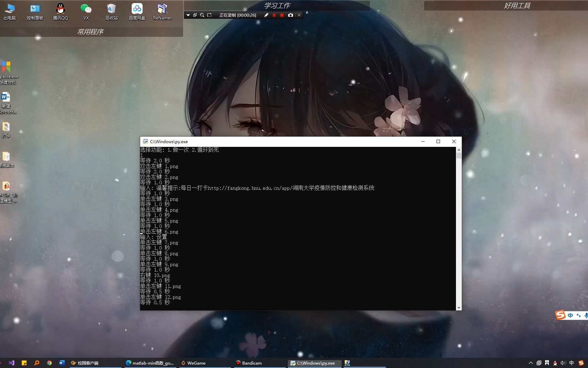Open Google Chrome from taskbar
The height and width of the screenshot is (368, 588).
tap(49, 363)
